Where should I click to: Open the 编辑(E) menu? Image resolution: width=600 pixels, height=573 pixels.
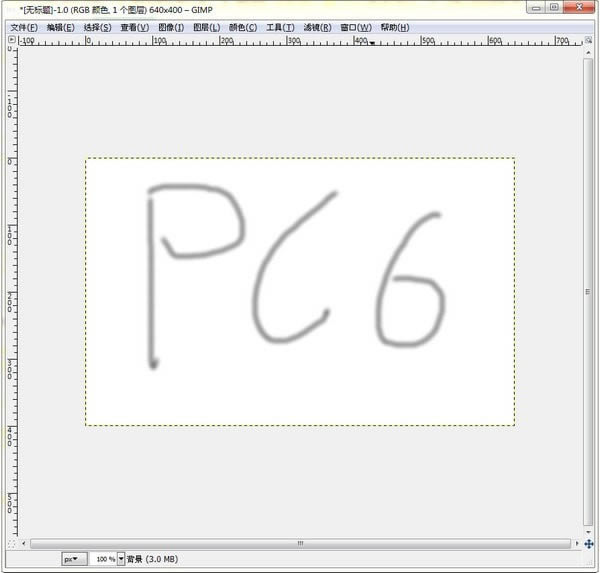click(x=61, y=27)
